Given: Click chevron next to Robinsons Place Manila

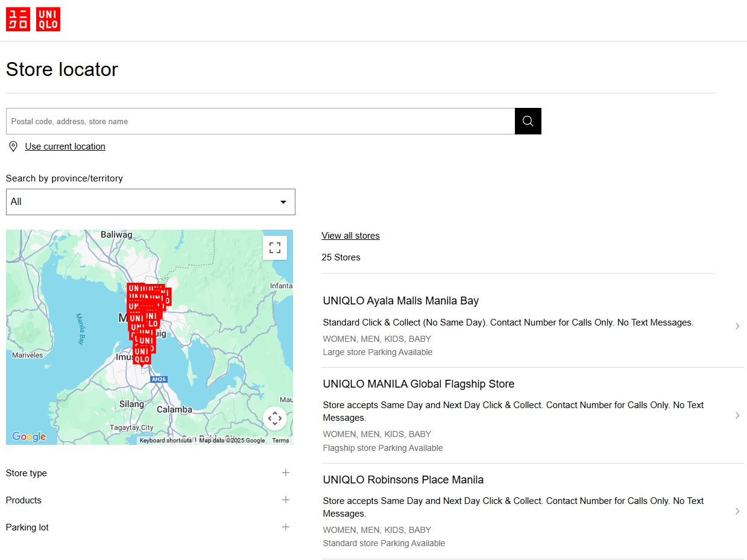Looking at the screenshot, I should pos(737,511).
